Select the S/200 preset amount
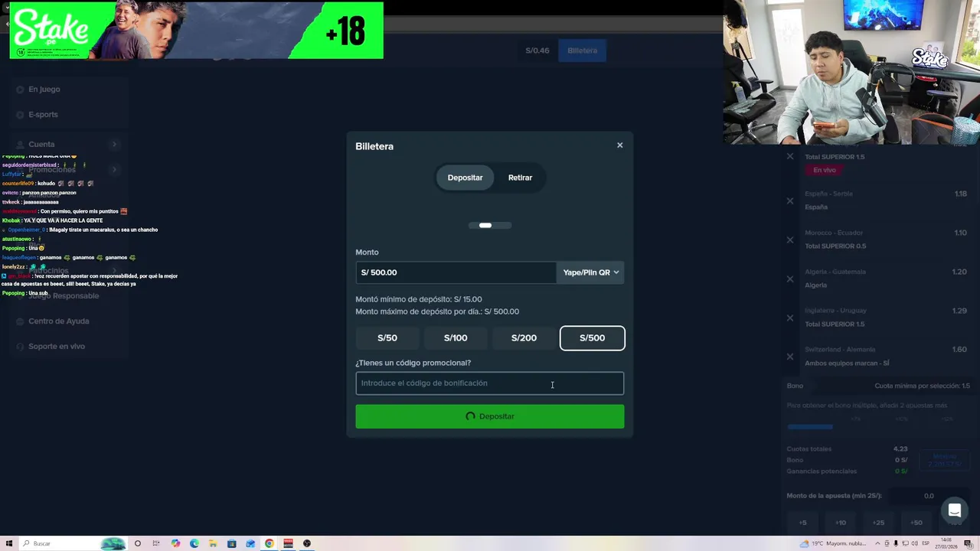This screenshot has height=551, width=980. coord(524,338)
